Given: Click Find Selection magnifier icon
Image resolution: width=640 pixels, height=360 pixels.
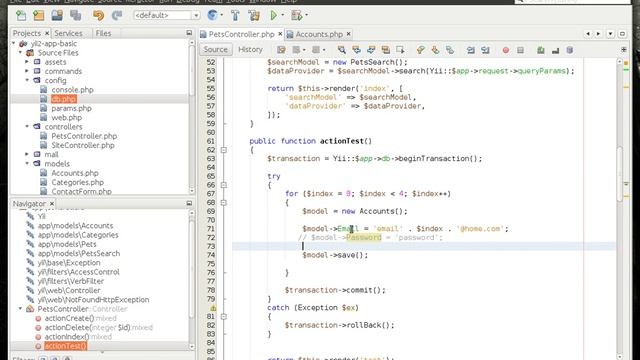Looking at the screenshot, I should coord(342,50).
